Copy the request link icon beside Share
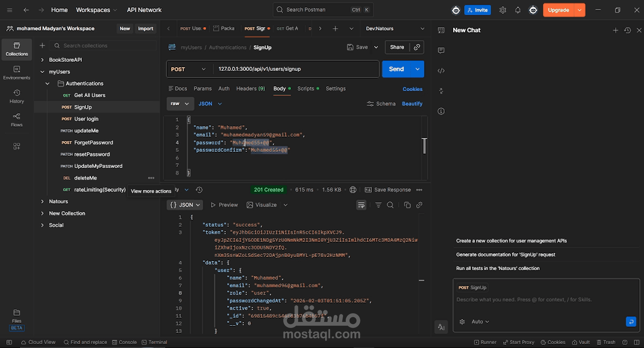Viewport: 644px width, 348px height. pyautogui.click(x=417, y=47)
